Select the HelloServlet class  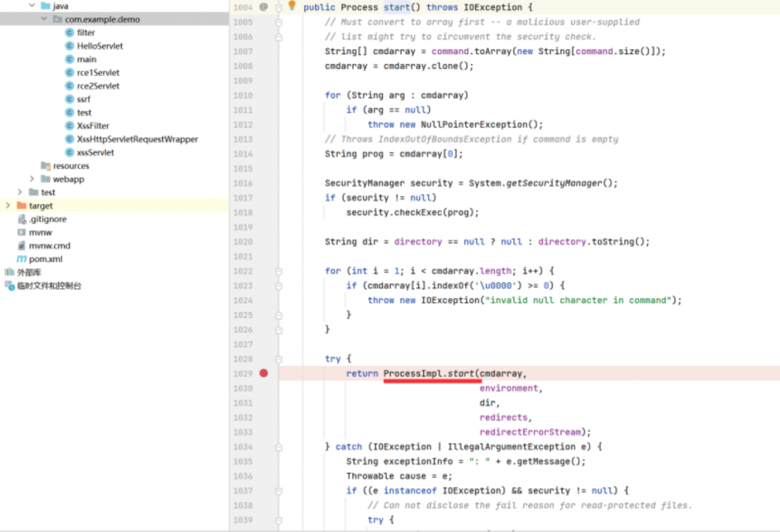coord(100,46)
